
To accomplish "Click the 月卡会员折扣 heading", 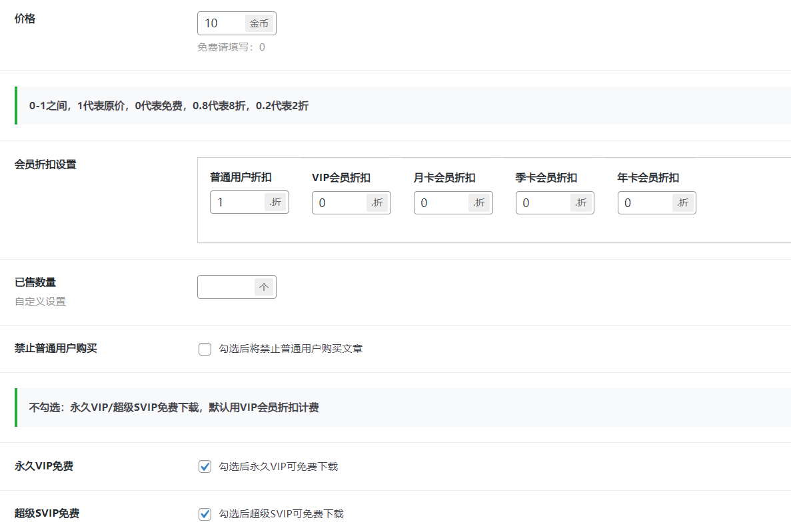I will click(x=444, y=178).
